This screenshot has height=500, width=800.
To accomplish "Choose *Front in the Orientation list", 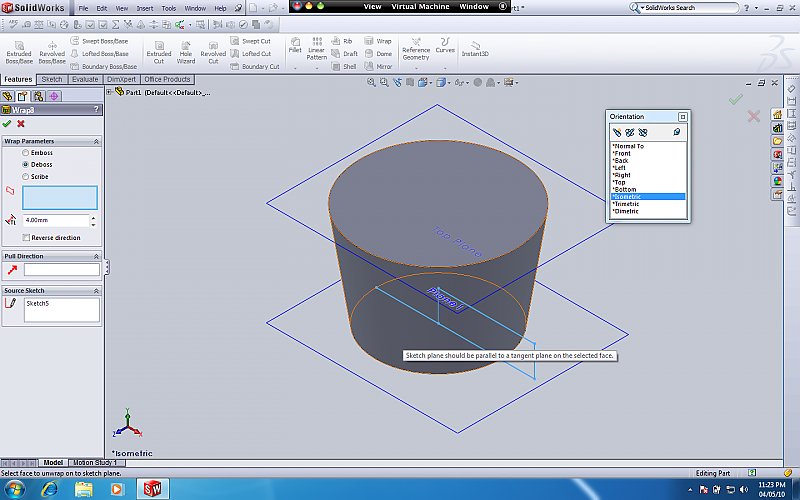I will pyautogui.click(x=622, y=154).
